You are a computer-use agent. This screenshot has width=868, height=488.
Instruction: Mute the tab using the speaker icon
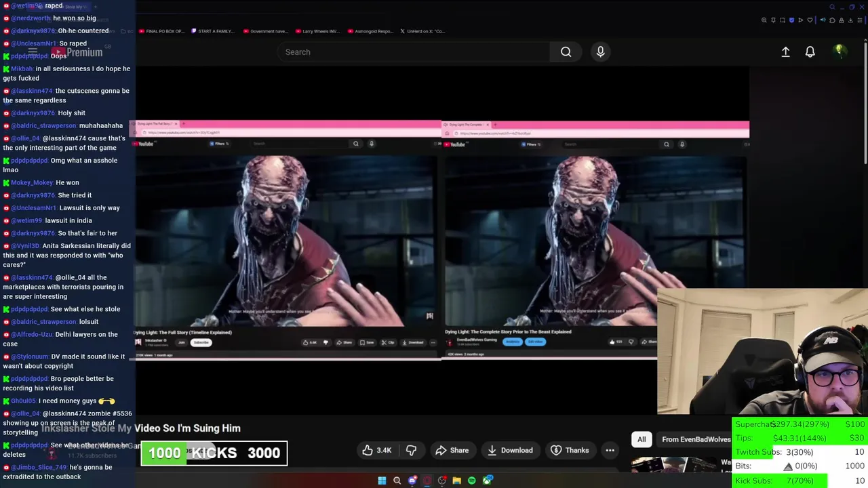[823, 20]
